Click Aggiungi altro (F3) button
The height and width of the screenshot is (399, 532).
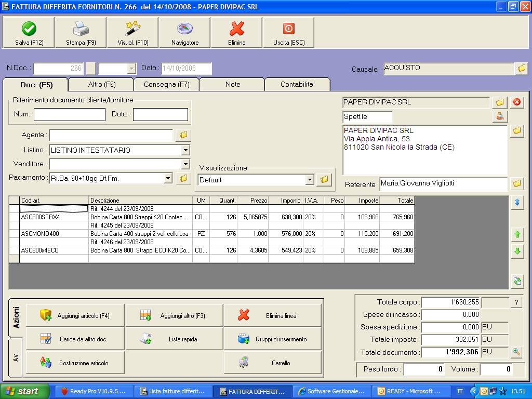pos(175,315)
